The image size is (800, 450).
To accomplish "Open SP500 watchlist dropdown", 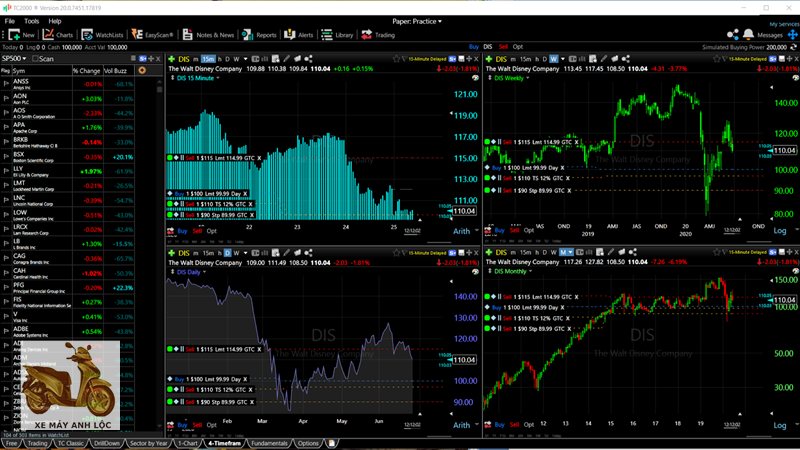I will tap(14, 59).
